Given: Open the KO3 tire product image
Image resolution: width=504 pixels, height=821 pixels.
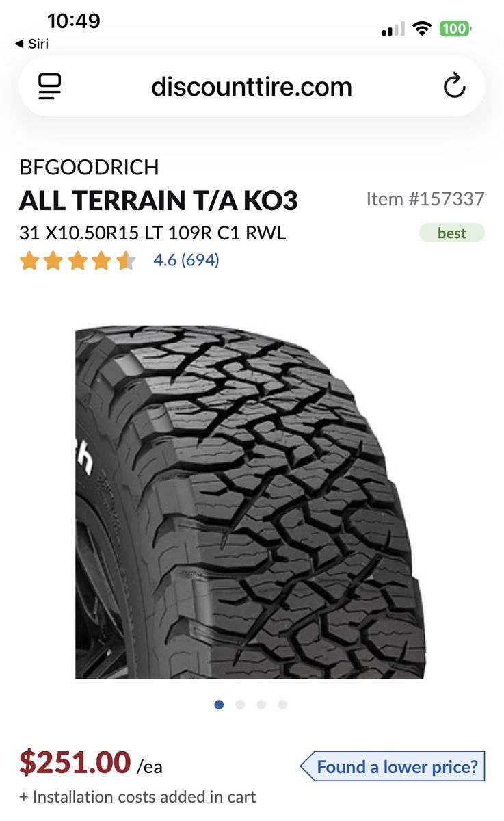Looking at the screenshot, I should [250, 502].
